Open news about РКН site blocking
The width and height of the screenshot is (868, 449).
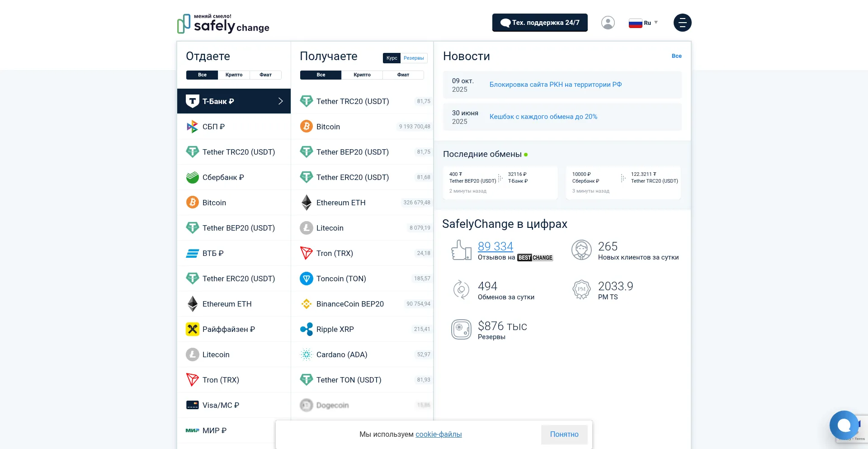(x=555, y=85)
